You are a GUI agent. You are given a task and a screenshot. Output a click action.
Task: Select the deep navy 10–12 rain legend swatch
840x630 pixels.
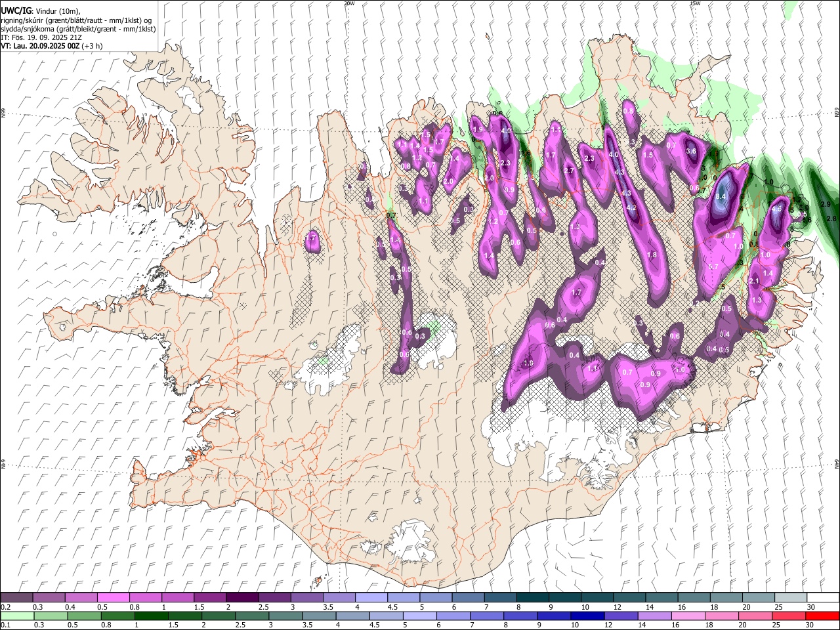pyautogui.click(x=586, y=616)
